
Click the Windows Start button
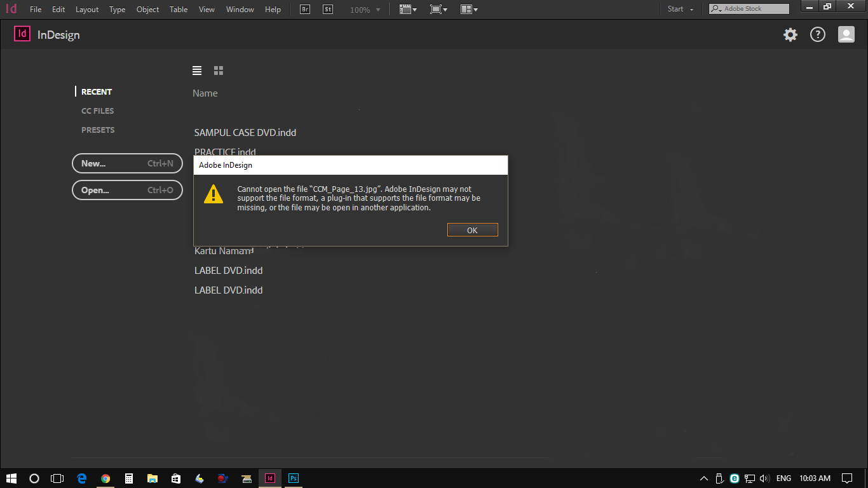click(11, 478)
